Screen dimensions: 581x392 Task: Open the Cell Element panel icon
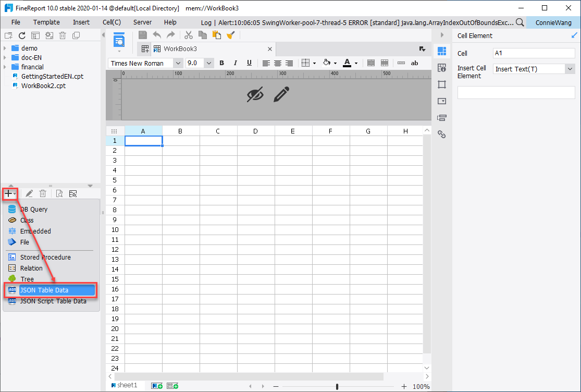click(x=442, y=51)
